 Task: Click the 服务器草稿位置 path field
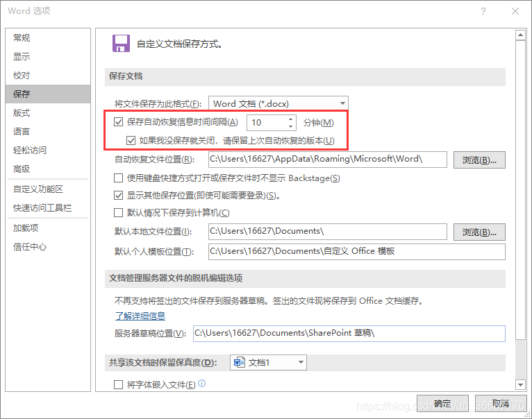[349, 334]
